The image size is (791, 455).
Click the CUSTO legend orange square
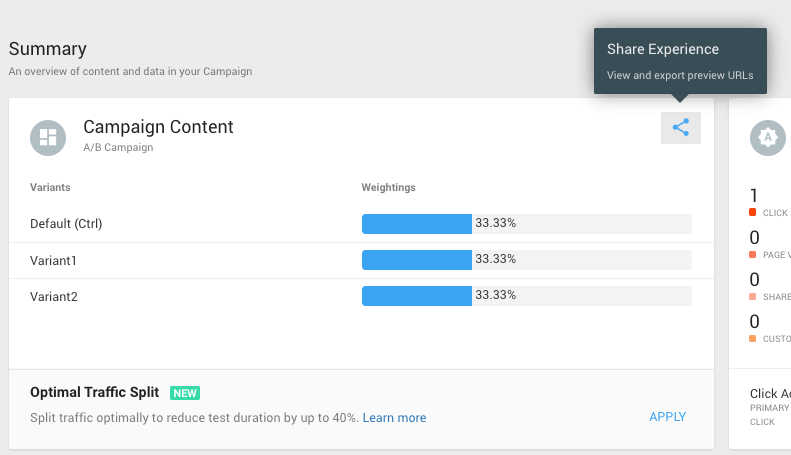coord(753,338)
